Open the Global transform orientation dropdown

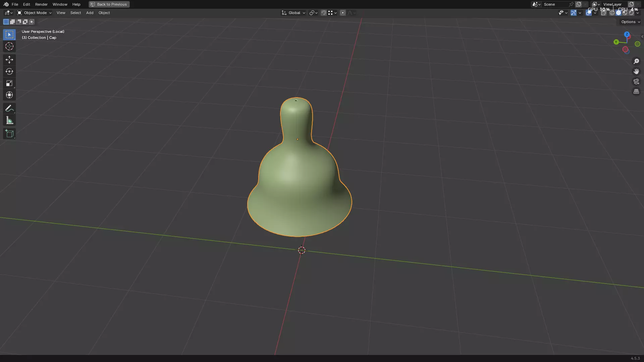click(x=293, y=13)
